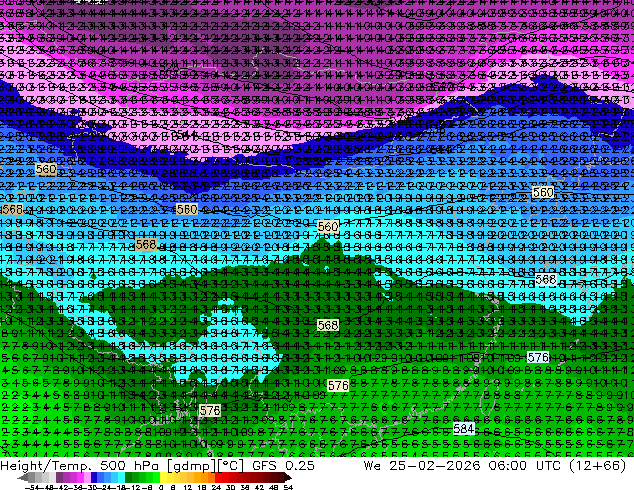Click the '06:00' time text
Viewport: 634px width, 490px height.
(x=508, y=465)
